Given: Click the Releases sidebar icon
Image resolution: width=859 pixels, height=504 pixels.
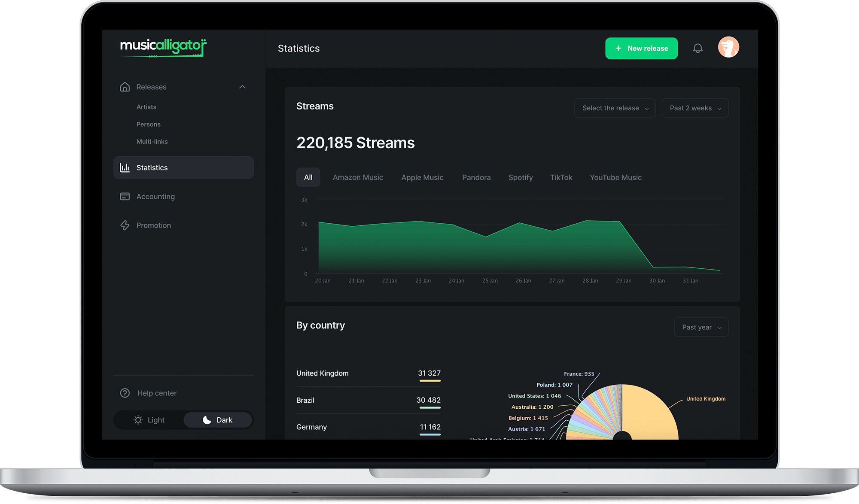Looking at the screenshot, I should 125,86.
